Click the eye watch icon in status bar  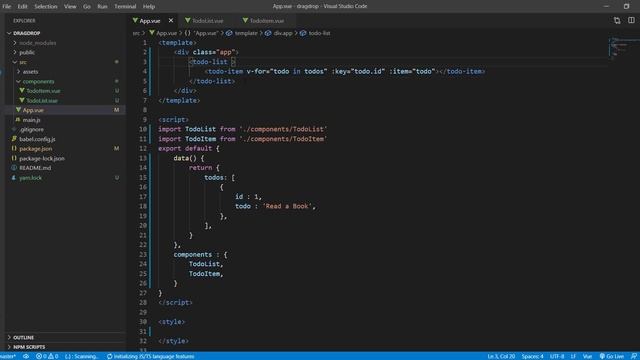(x=26, y=356)
